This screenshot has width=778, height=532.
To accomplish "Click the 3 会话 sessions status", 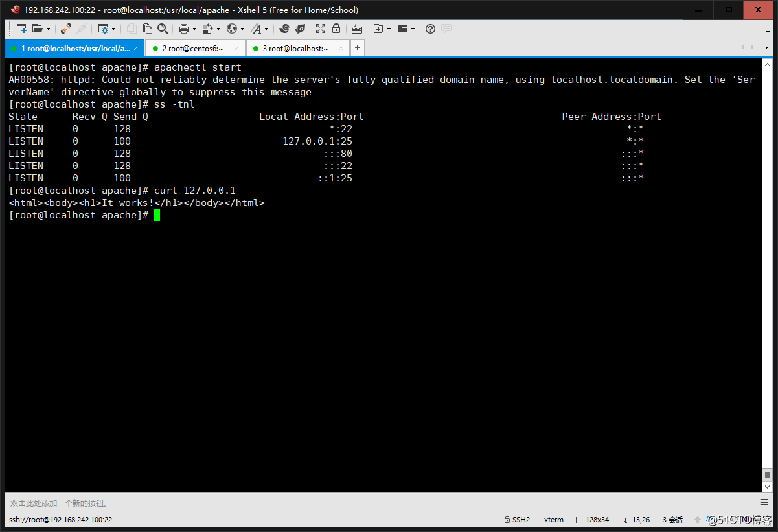I will click(673, 520).
